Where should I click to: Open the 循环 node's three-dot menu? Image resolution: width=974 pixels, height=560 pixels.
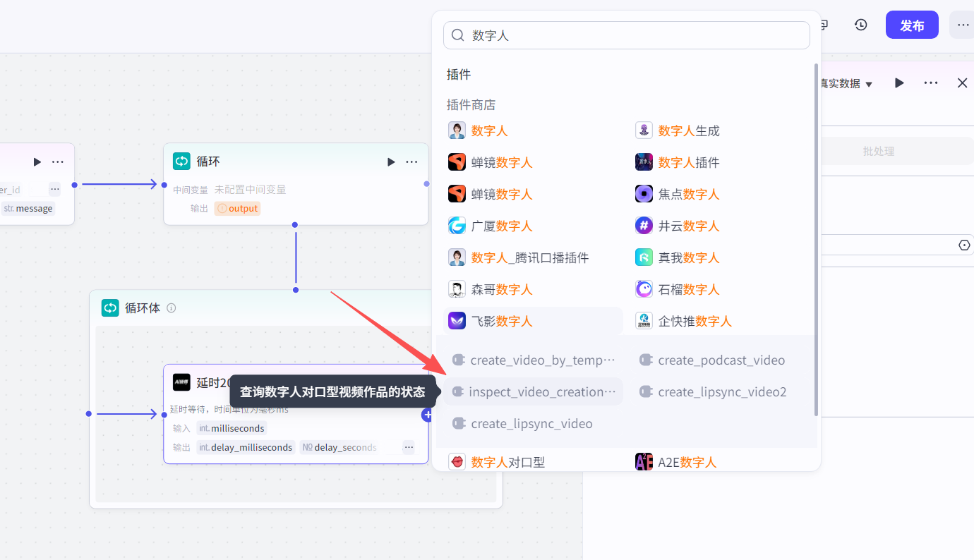click(x=411, y=162)
